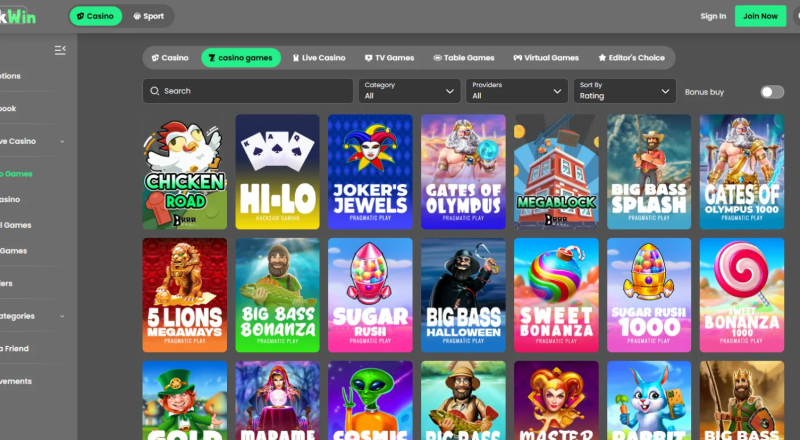800x440 pixels.
Task: Switch to Casino top toggle
Action: pos(95,16)
